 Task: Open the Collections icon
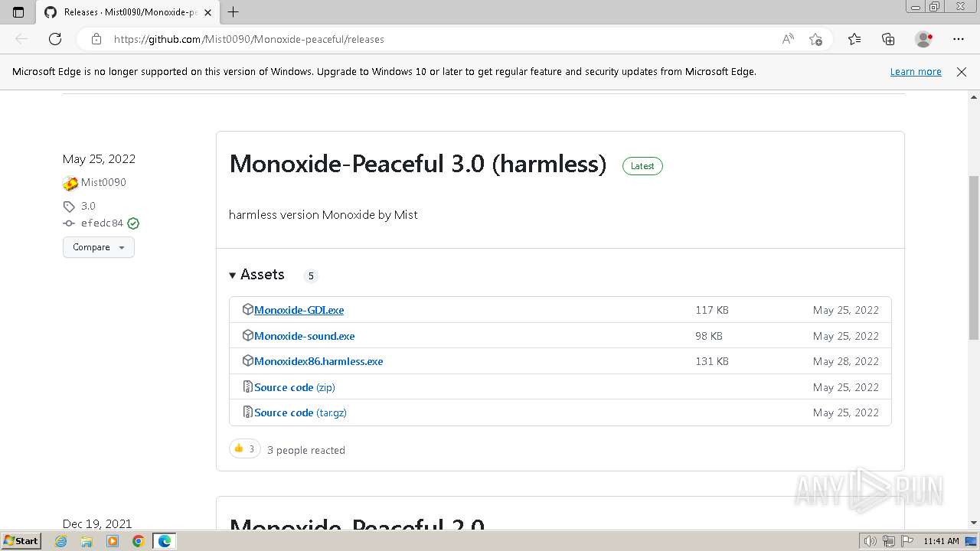888,39
